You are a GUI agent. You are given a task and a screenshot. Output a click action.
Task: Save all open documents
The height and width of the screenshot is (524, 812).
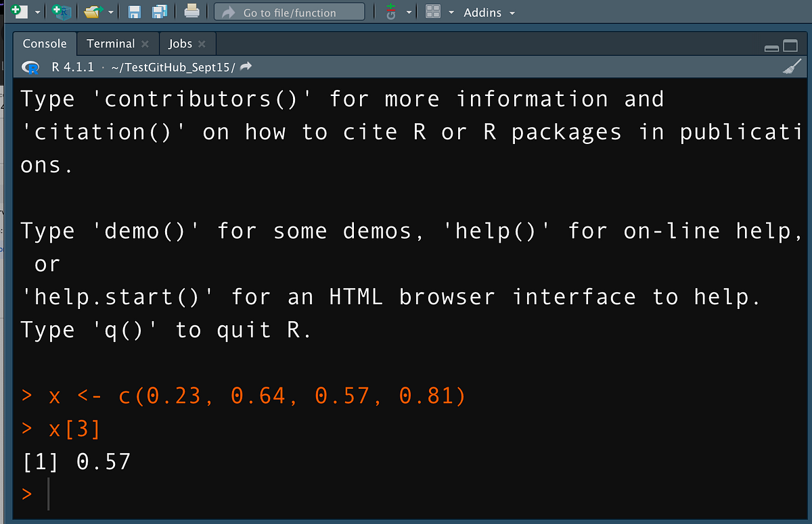pyautogui.click(x=158, y=11)
